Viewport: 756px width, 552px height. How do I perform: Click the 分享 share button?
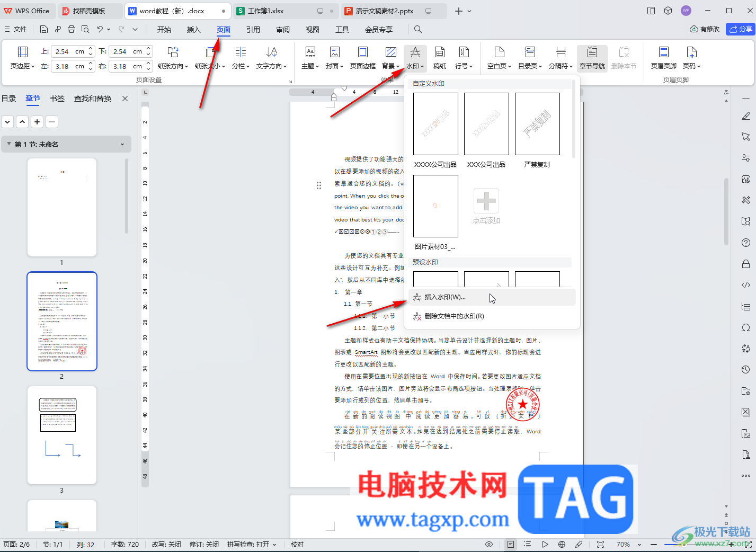740,29
